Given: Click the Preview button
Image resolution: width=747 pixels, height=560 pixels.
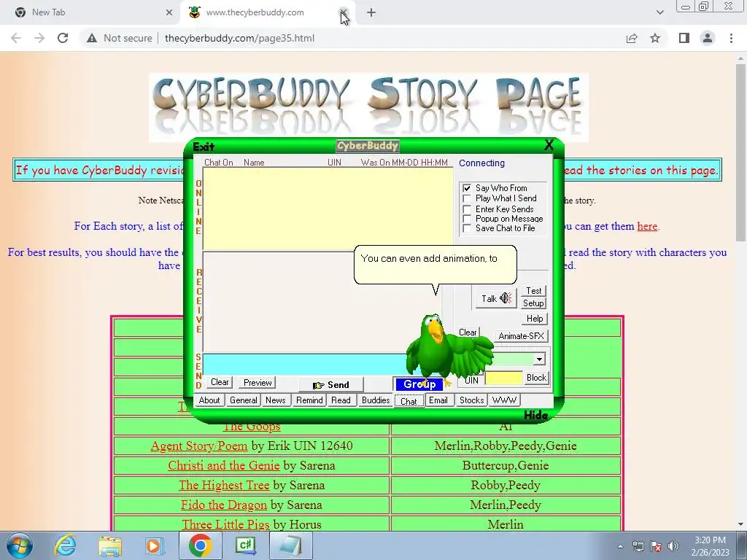Looking at the screenshot, I should [x=258, y=382].
